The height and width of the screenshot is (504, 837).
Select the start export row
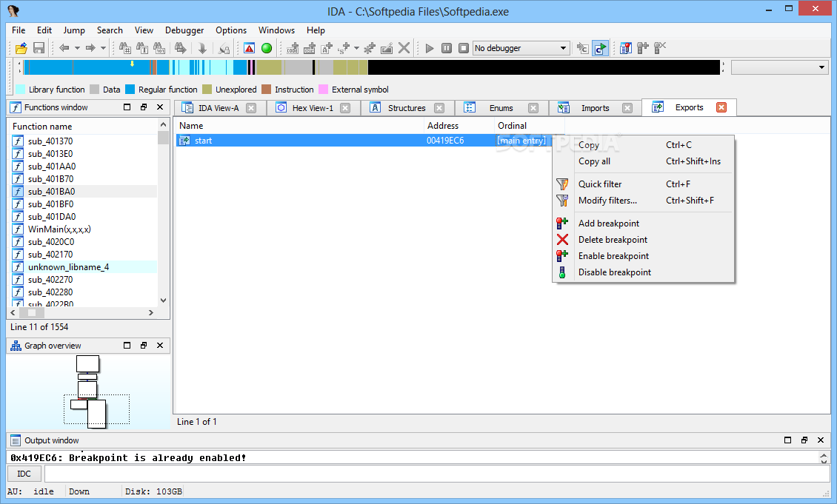[x=364, y=141]
